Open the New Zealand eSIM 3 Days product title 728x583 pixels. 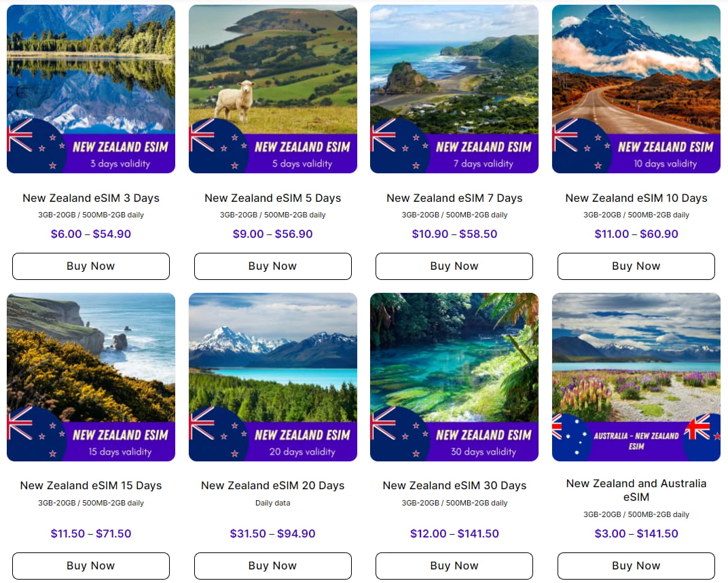[90, 198]
